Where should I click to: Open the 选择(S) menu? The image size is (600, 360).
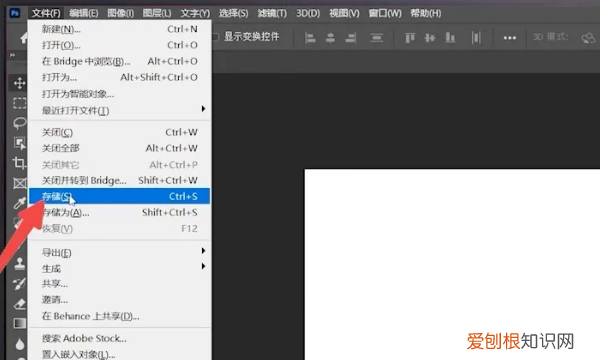click(x=233, y=13)
